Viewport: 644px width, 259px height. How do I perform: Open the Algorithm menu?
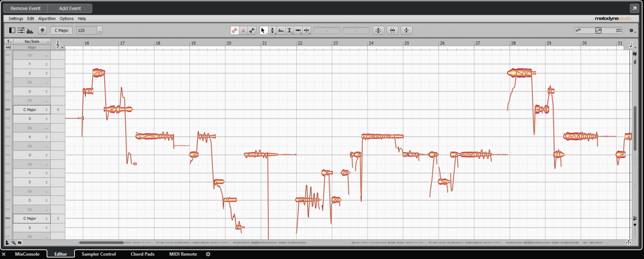pos(47,18)
